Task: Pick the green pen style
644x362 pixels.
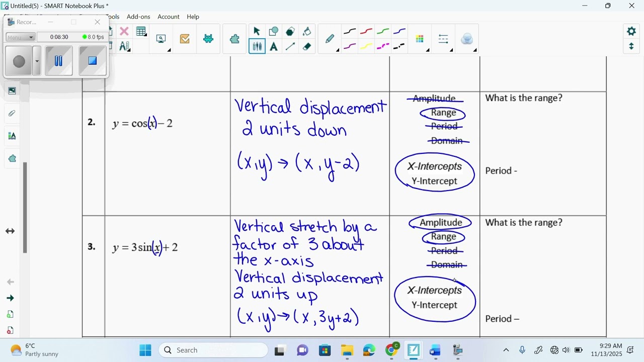Action: tap(383, 32)
